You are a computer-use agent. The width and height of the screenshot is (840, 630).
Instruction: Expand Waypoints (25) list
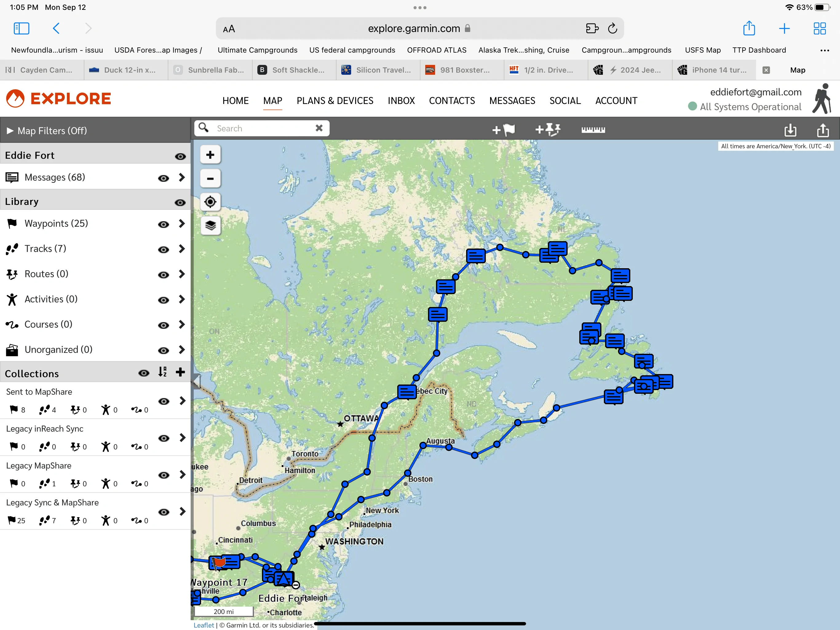(x=182, y=223)
